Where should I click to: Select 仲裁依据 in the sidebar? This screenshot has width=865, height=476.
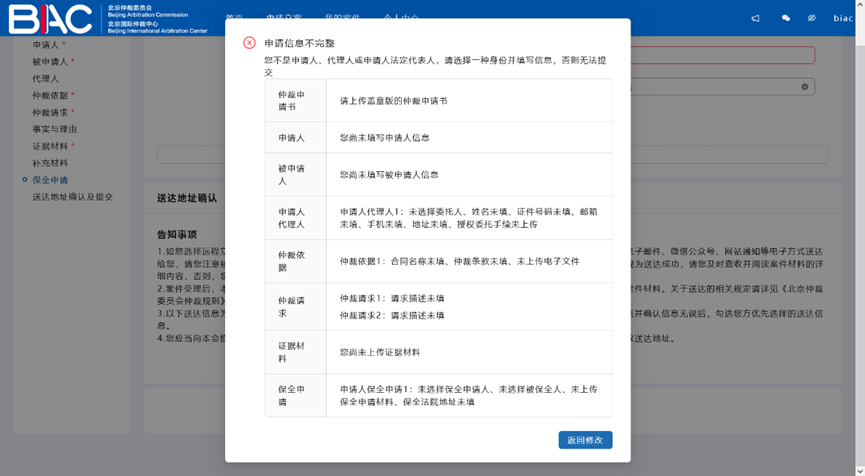(x=50, y=96)
